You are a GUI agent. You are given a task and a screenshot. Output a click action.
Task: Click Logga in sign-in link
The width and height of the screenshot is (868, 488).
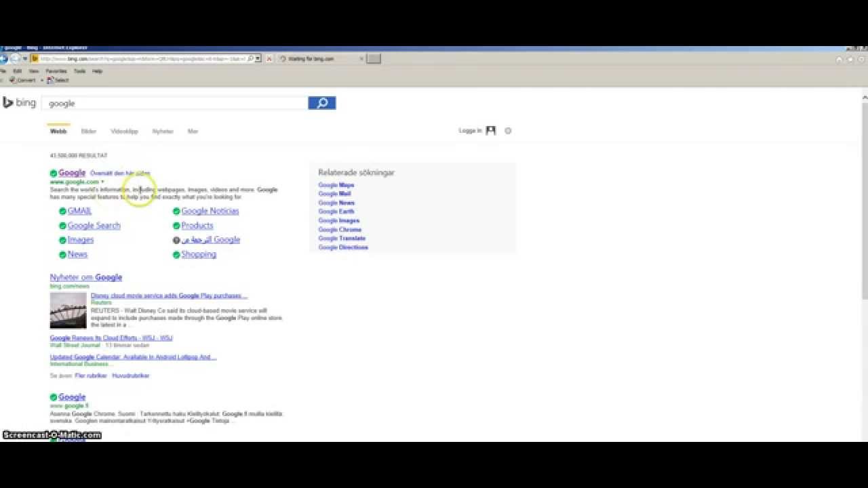click(470, 131)
